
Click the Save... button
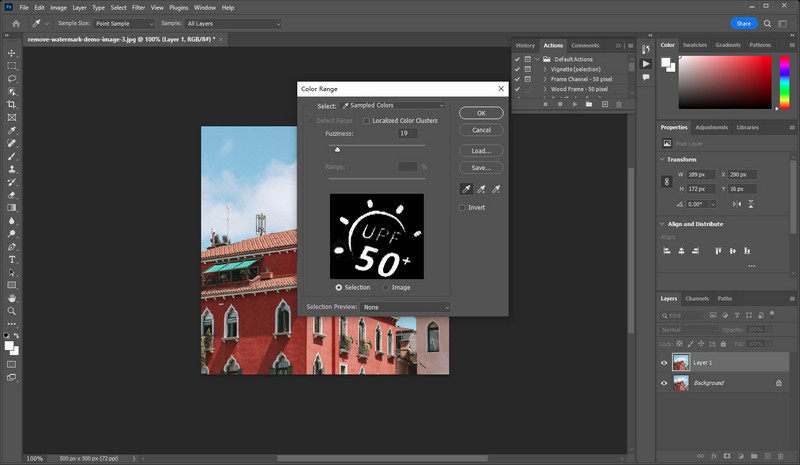click(x=481, y=168)
